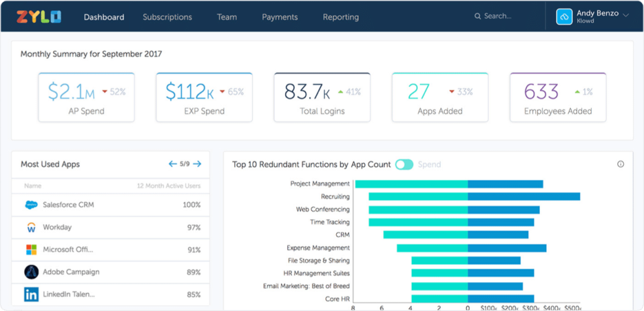Click the Spend label beside the toggle

(429, 165)
